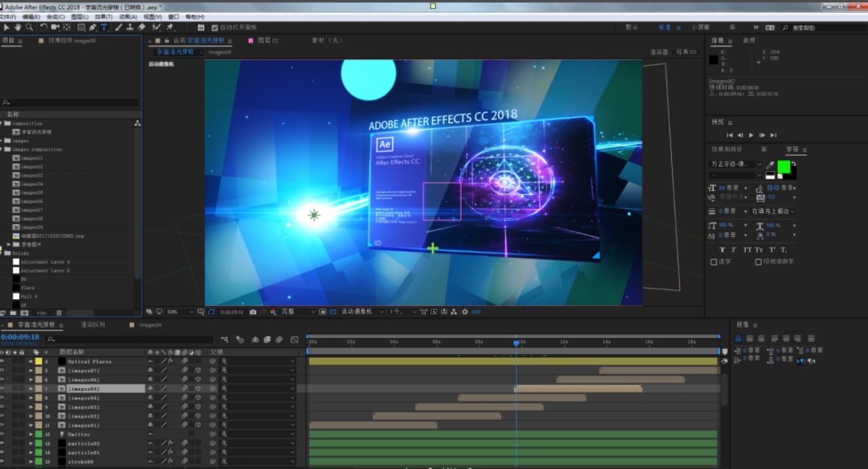868x469 pixels.
Task: Select images04 in the project panel
Action: coord(32,184)
